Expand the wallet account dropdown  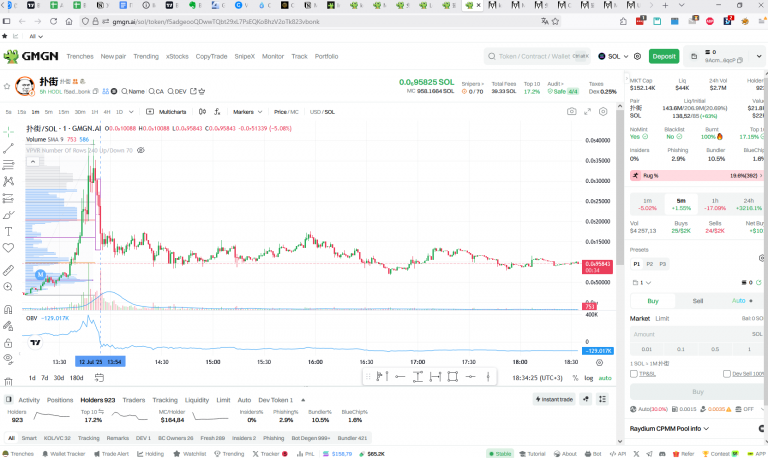tap(759, 56)
